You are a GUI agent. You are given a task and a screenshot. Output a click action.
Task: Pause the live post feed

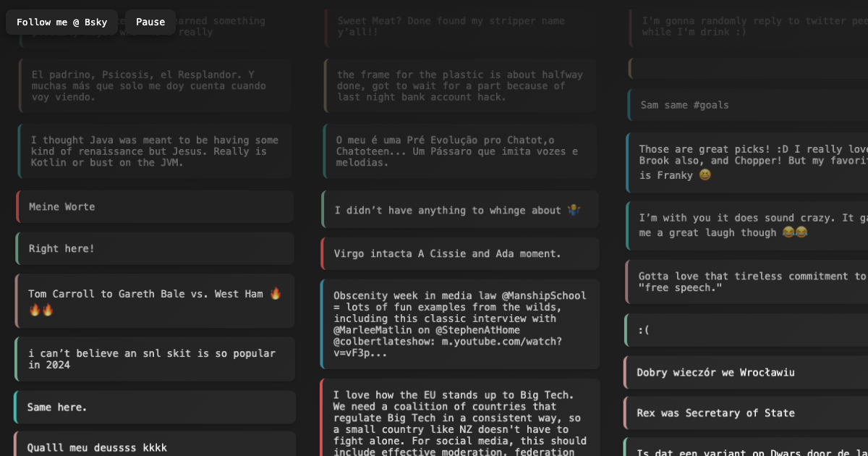point(150,22)
